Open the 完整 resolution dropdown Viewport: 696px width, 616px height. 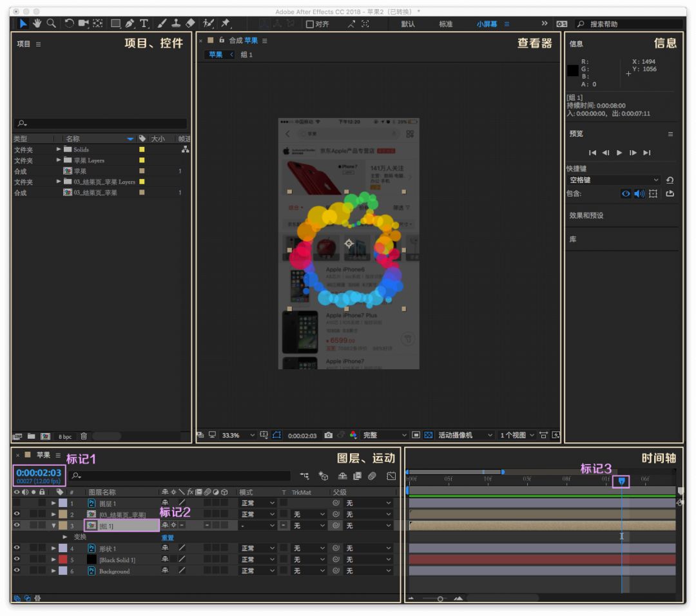pos(384,436)
